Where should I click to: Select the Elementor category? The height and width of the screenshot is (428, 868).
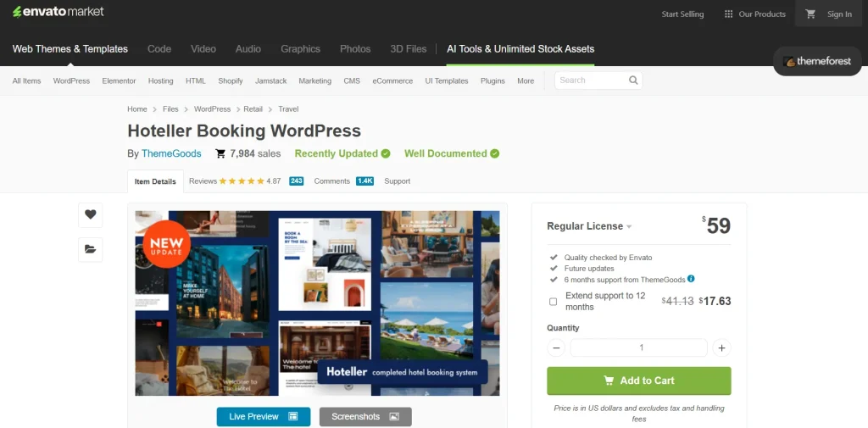pyautogui.click(x=119, y=81)
